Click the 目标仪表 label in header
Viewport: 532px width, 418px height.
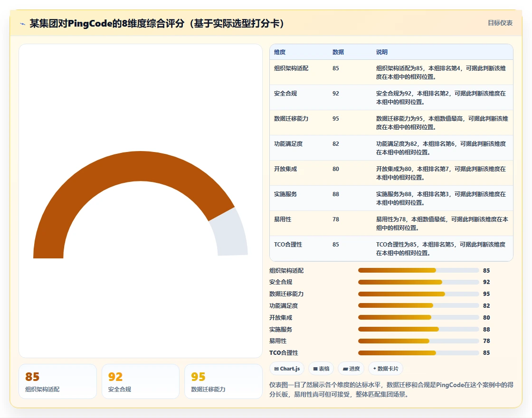(500, 23)
